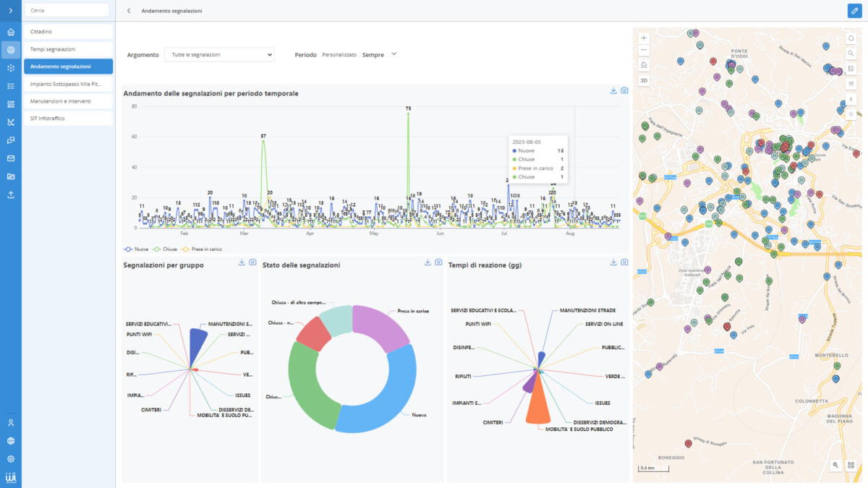Zoom in on the map
868x488 pixels.
pyautogui.click(x=644, y=38)
